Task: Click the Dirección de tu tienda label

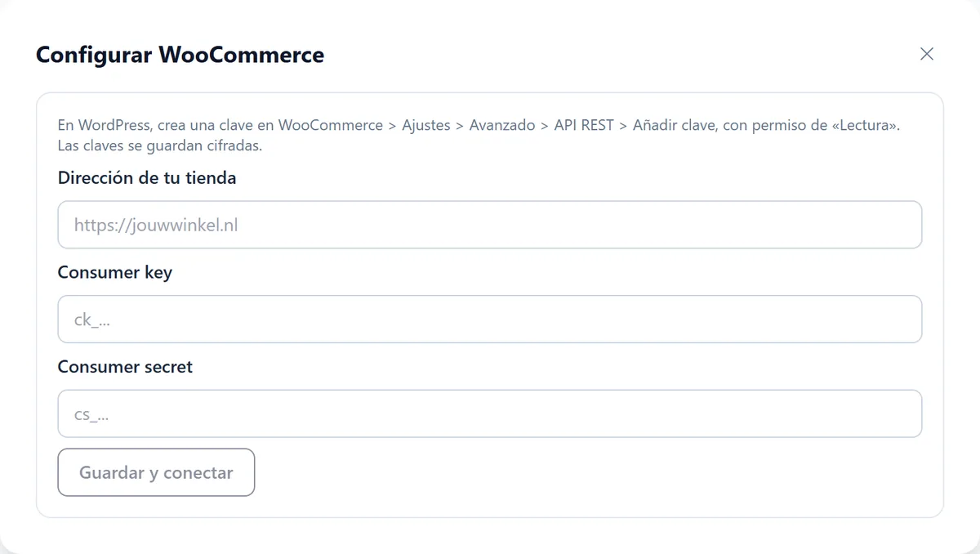Action: tap(147, 177)
